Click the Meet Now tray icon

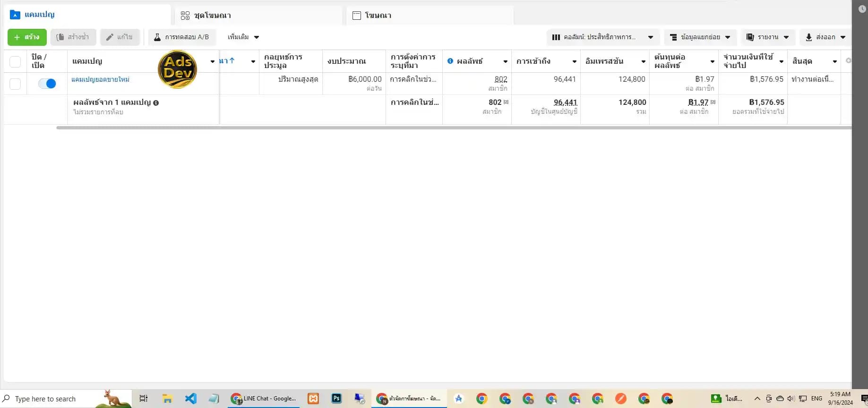tap(769, 399)
